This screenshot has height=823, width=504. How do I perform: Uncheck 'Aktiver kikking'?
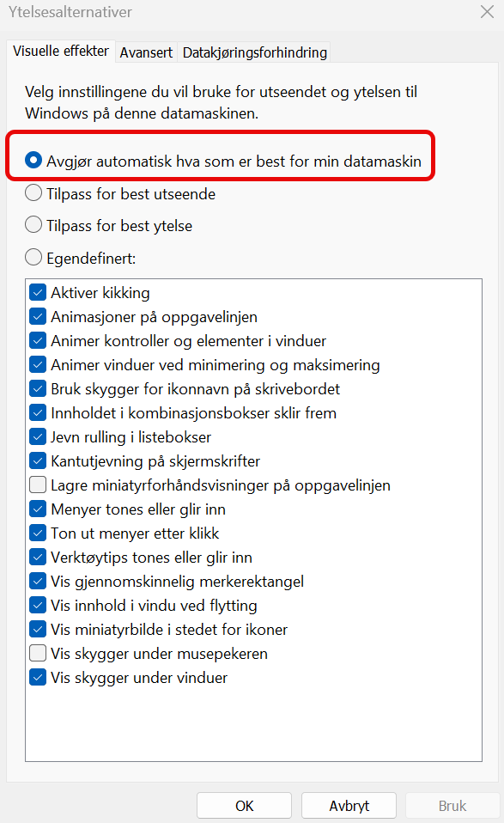[x=38, y=292]
